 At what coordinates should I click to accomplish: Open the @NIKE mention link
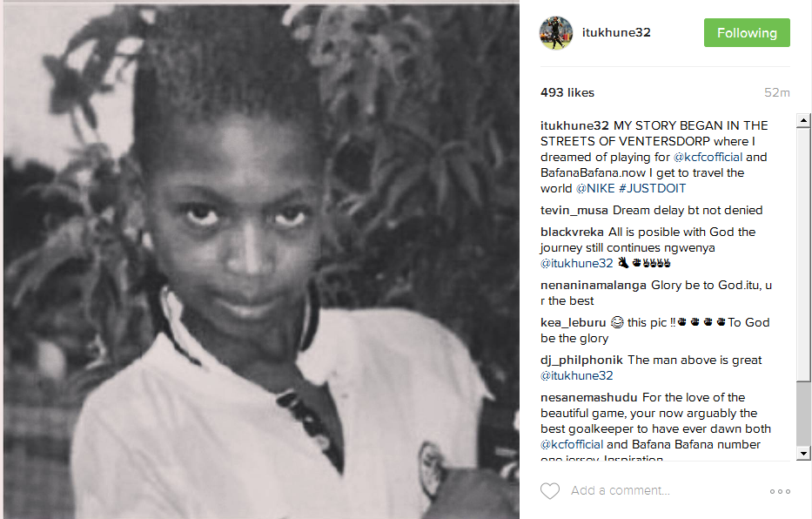pyautogui.click(x=595, y=188)
